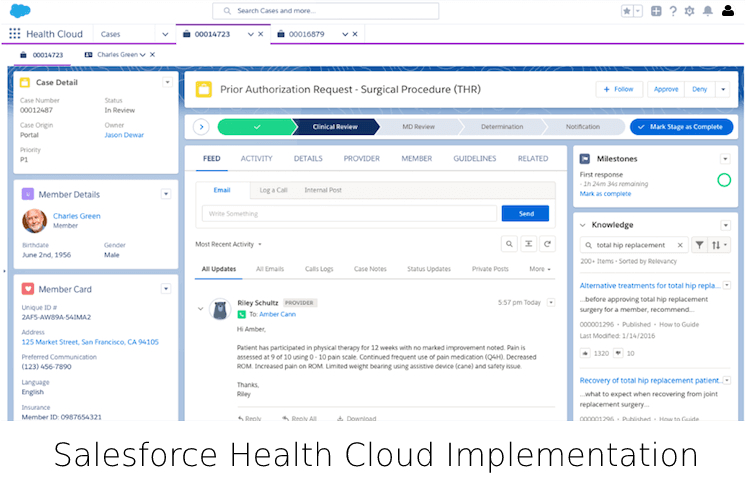
Task: Collapse the Riley Schultz feed post
Action: 201,309
